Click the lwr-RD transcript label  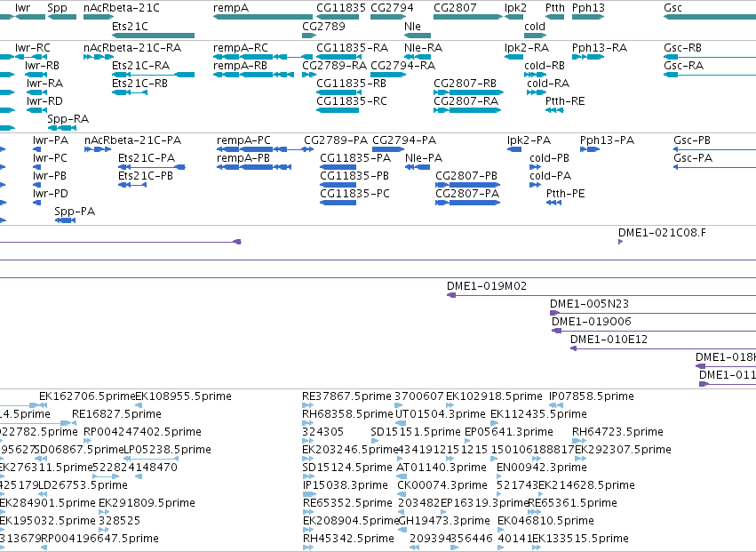44,101
